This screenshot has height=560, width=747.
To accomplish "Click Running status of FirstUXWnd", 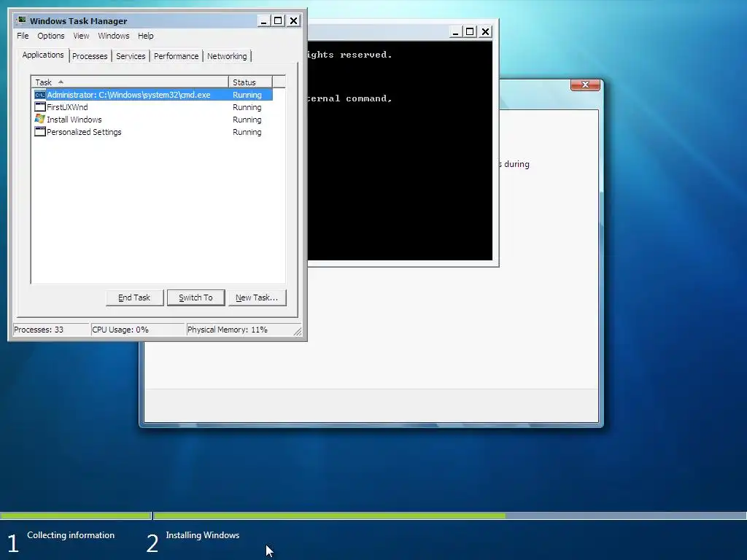I will 247,107.
